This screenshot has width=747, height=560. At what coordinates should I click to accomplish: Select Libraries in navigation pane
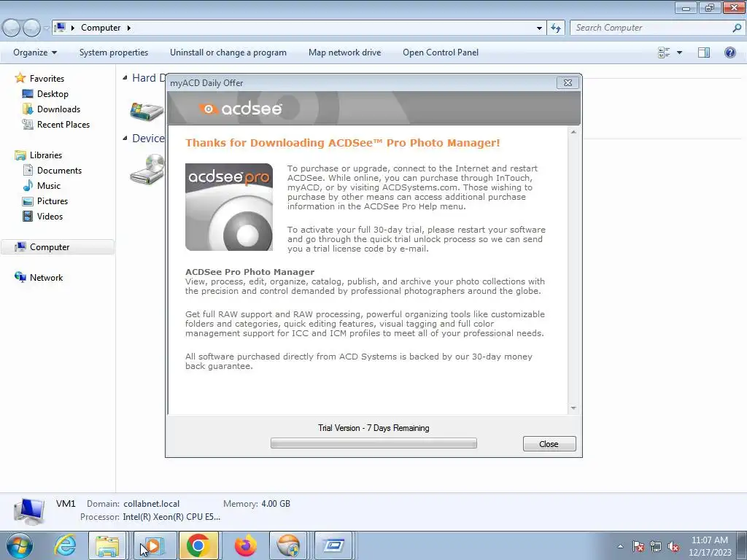[x=46, y=155]
